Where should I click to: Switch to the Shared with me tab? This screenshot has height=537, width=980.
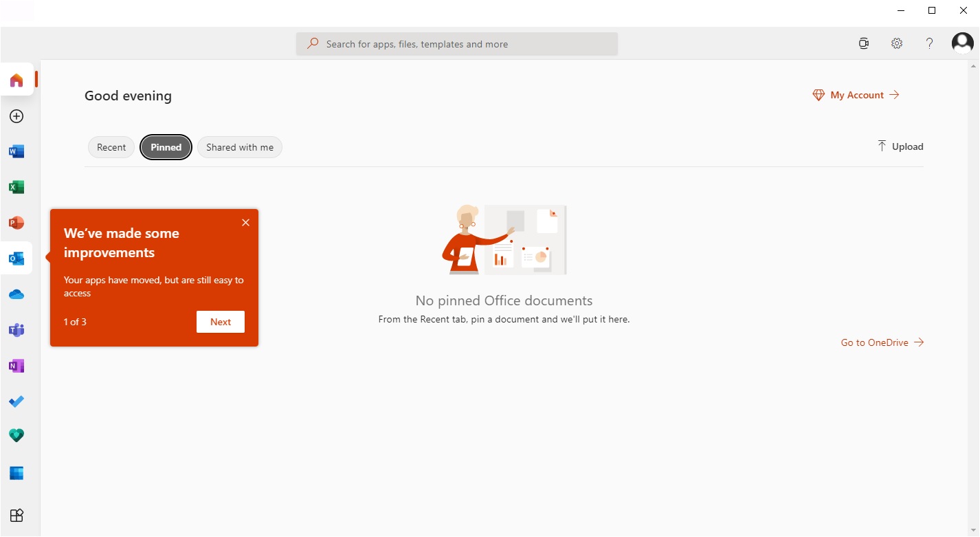click(x=239, y=146)
